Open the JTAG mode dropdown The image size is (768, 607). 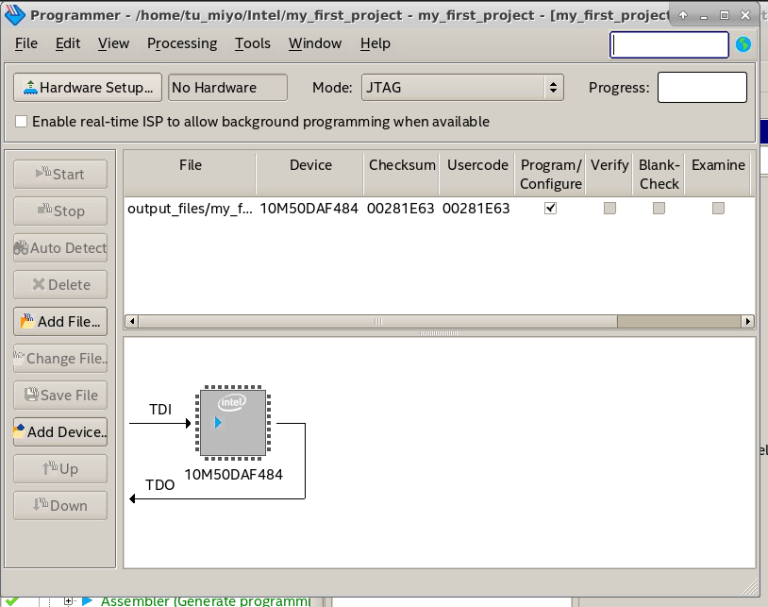[x=462, y=88]
